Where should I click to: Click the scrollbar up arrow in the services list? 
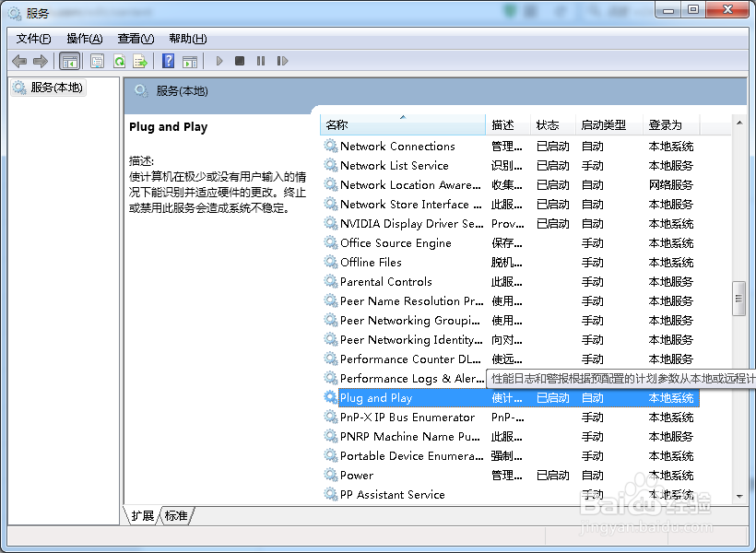click(x=739, y=123)
